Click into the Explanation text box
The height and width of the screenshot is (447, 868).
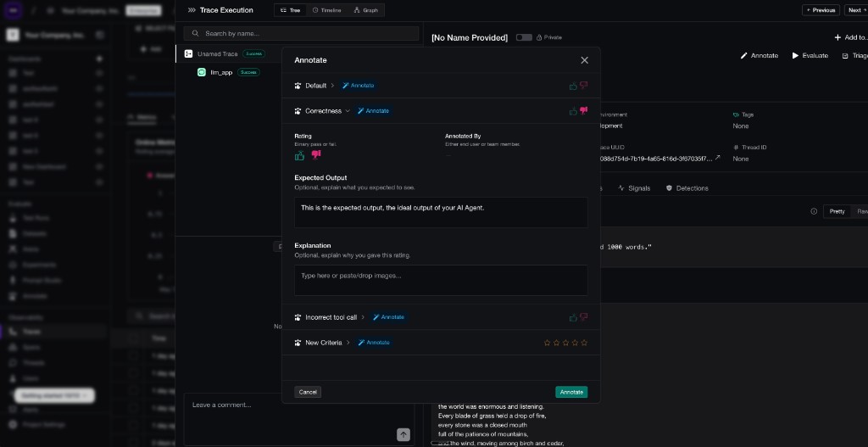pos(441,280)
